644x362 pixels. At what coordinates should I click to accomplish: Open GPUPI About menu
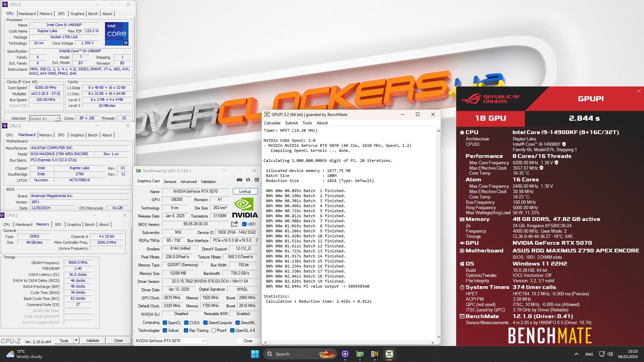(322, 123)
